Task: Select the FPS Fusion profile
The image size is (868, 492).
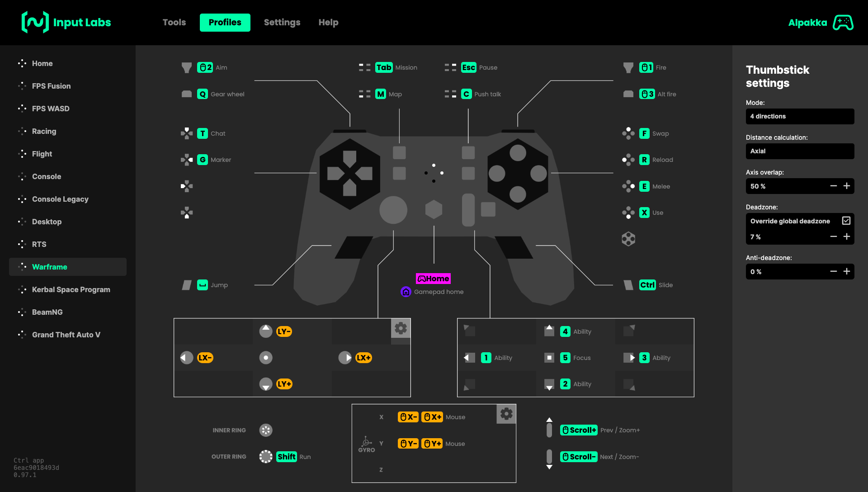Action: 51,86
